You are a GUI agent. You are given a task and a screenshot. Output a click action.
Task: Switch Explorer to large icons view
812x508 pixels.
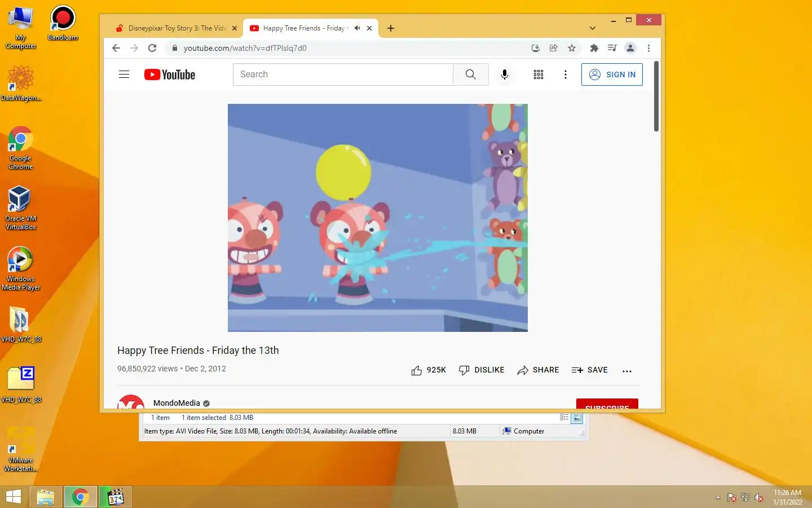click(x=577, y=418)
